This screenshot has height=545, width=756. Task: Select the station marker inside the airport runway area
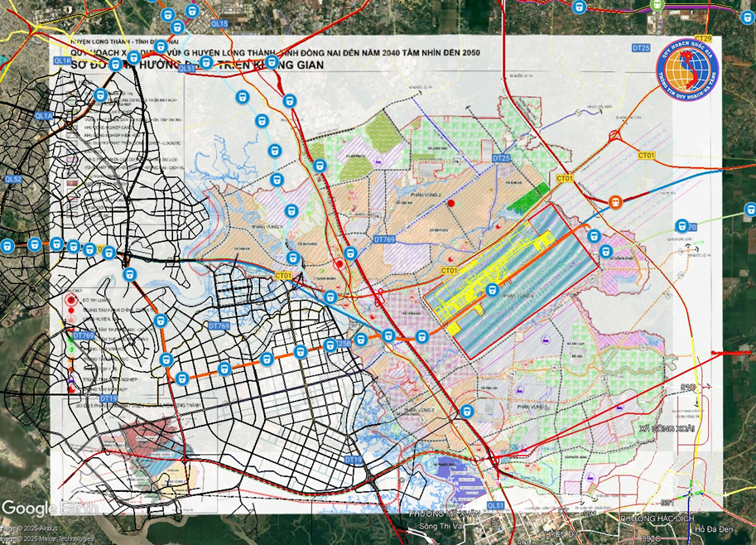pyautogui.click(x=492, y=291)
